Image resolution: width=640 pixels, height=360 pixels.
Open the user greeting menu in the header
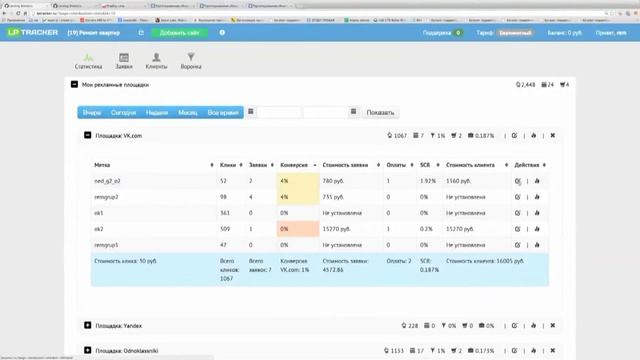click(x=611, y=33)
